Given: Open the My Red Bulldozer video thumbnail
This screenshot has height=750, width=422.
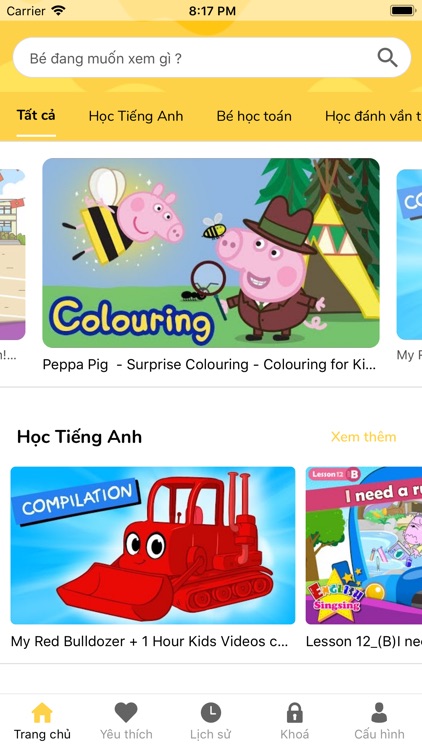Looking at the screenshot, I should 153,545.
